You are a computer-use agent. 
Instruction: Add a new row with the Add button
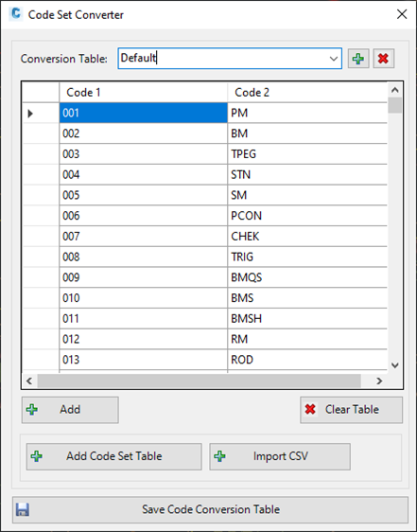click(x=70, y=410)
